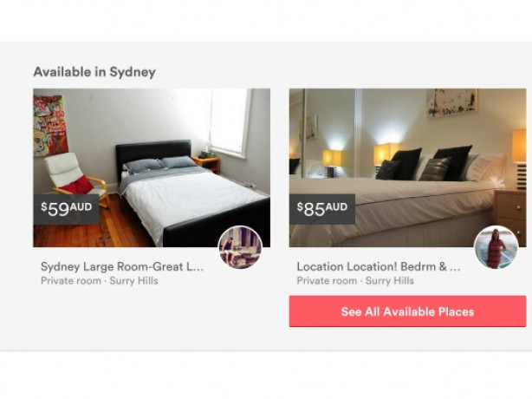Open the "Location Location! Bedrm & ..." title link
Image resolution: width=532 pixels, height=399 pixels.
point(379,266)
